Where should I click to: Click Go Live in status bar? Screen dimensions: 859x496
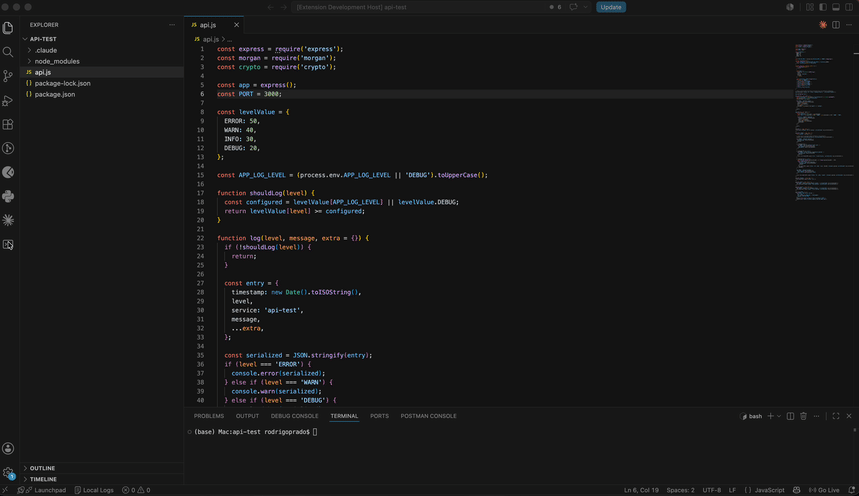824,490
